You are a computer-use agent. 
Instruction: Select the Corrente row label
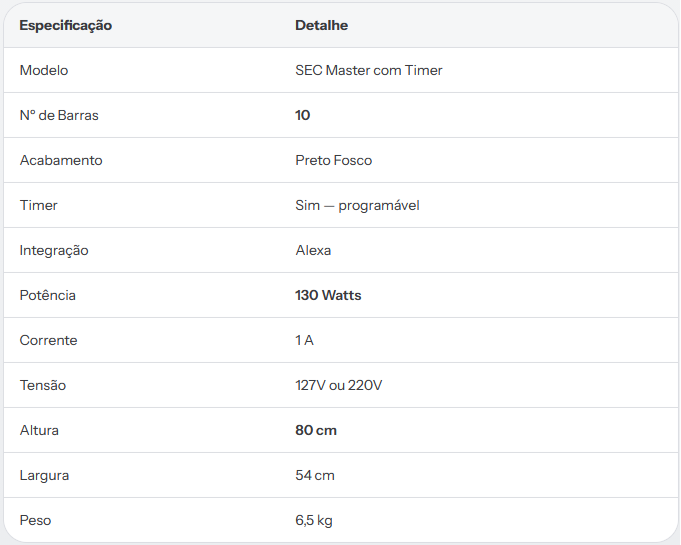48,340
